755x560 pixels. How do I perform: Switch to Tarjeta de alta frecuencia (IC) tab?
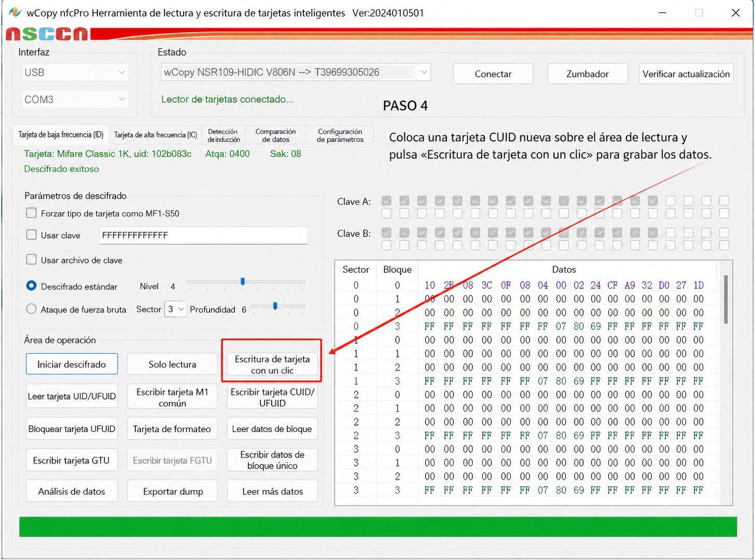tap(156, 135)
